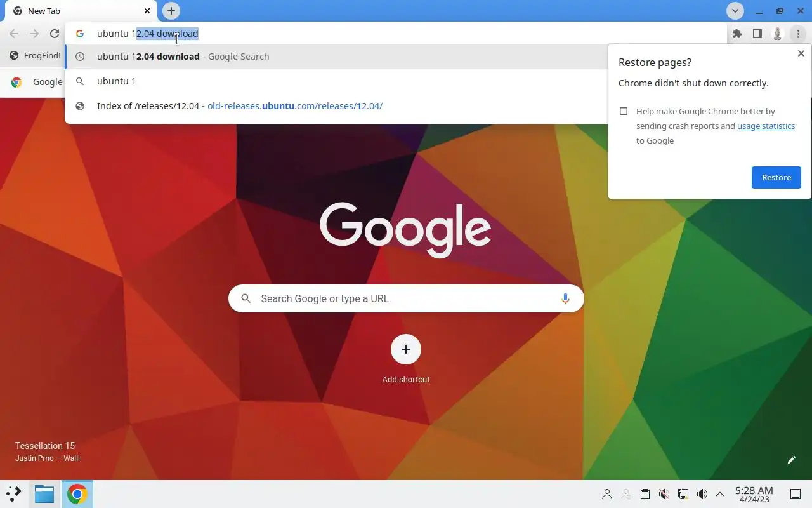This screenshot has width=812, height=508.
Task: Click the show desktop tray button
Action: pos(795,494)
